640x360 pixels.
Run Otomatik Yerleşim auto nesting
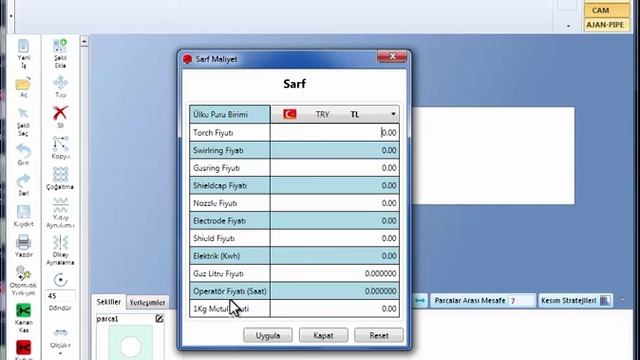(23, 273)
